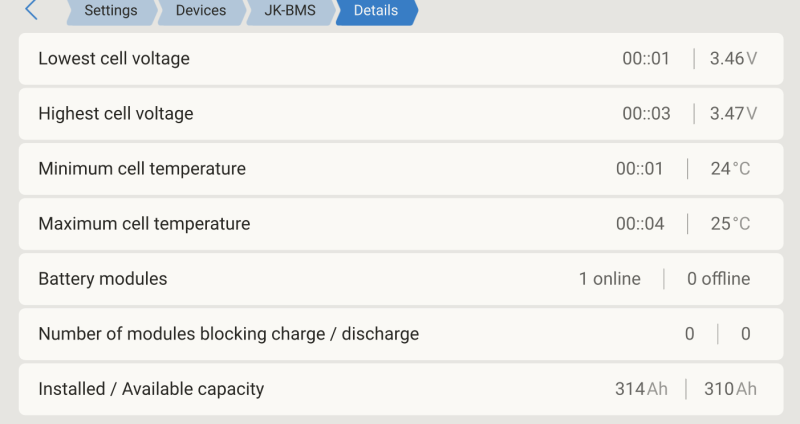
Task: Click the 3.47V highest voltage value
Action: pyautogui.click(x=733, y=114)
